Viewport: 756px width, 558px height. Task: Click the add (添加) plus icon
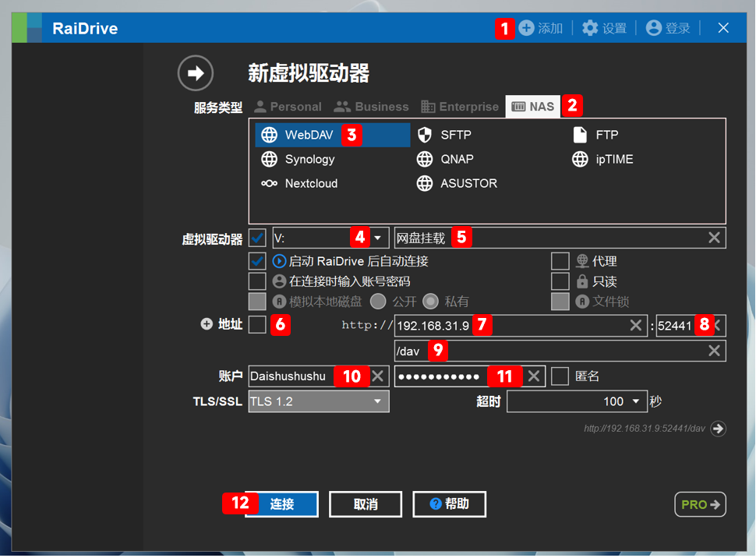[526, 28]
